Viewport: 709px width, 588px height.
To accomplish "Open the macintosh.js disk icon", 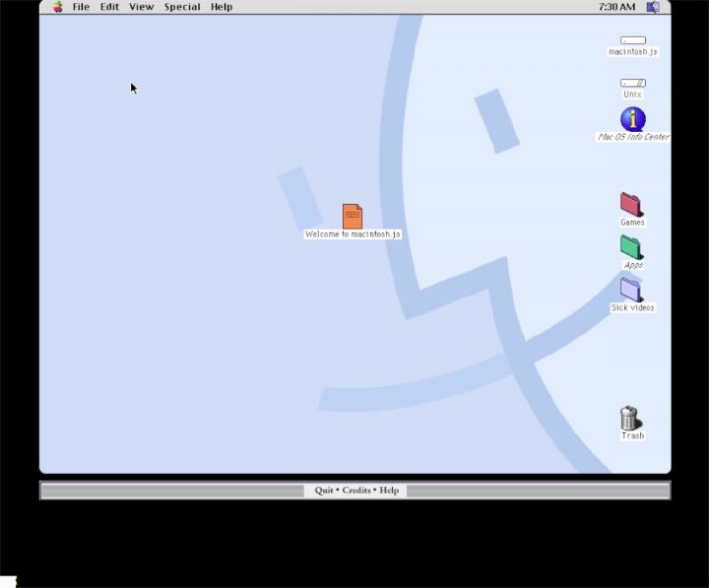I will [632, 40].
